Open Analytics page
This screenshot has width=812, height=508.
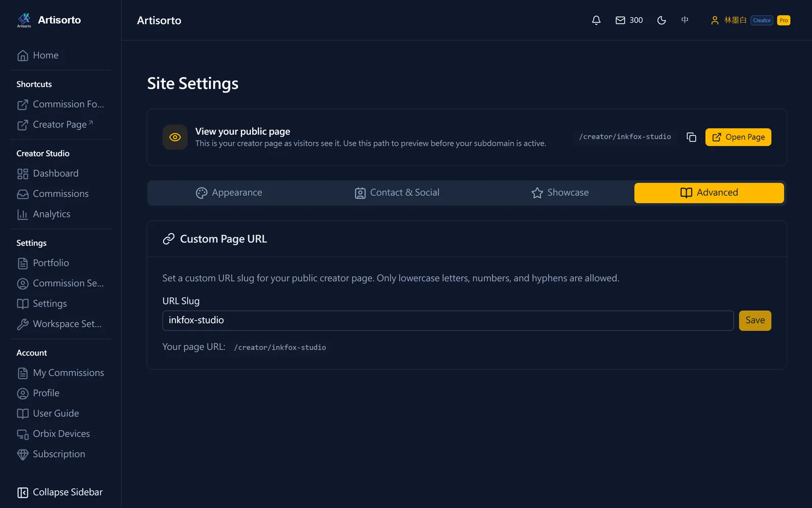(x=61, y=214)
